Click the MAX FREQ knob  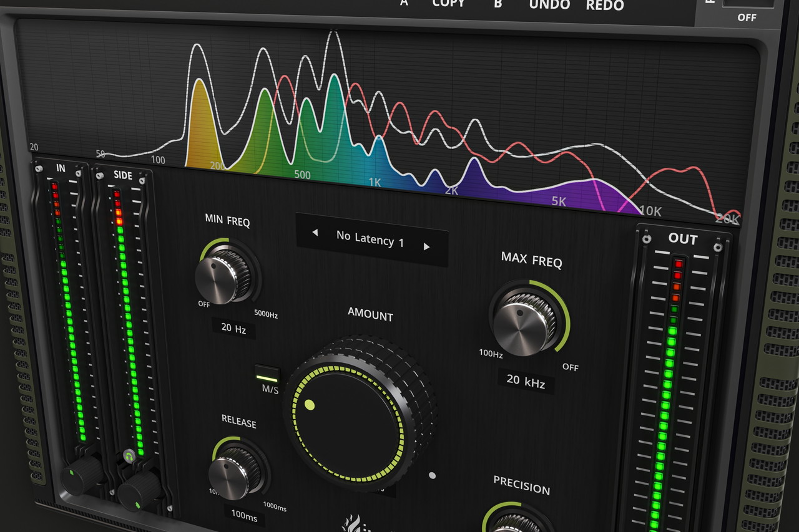pyautogui.click(x=526, y=322)
